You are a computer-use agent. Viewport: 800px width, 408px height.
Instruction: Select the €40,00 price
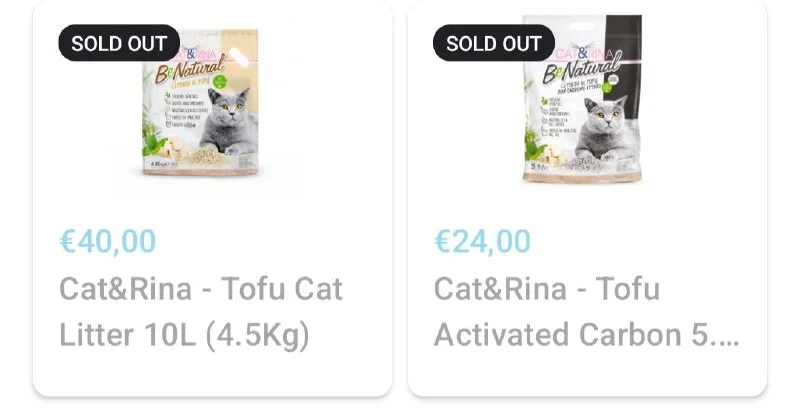108,241
